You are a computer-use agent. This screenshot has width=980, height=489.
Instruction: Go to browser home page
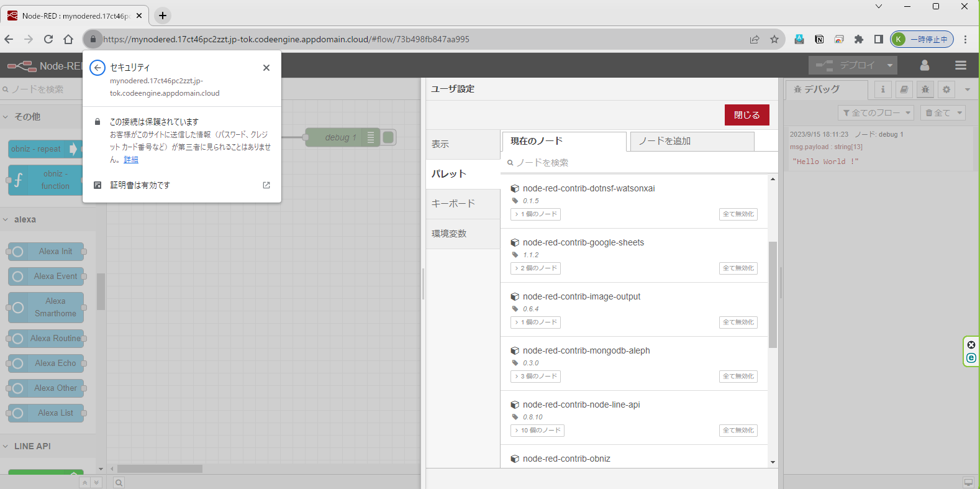(x=68, y=39)
